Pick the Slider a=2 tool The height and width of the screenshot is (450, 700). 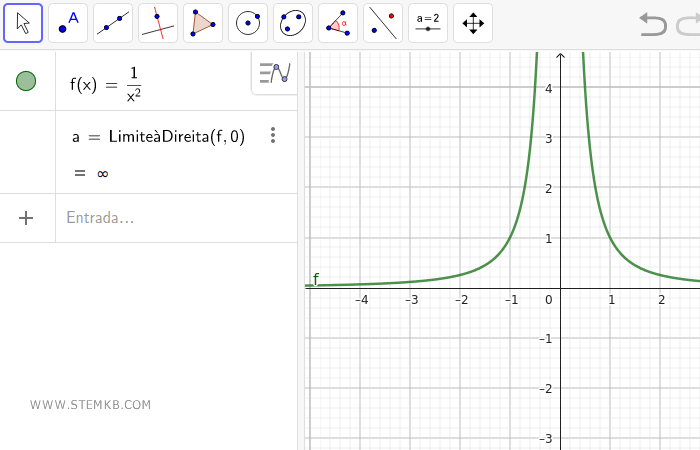point(428,23)
